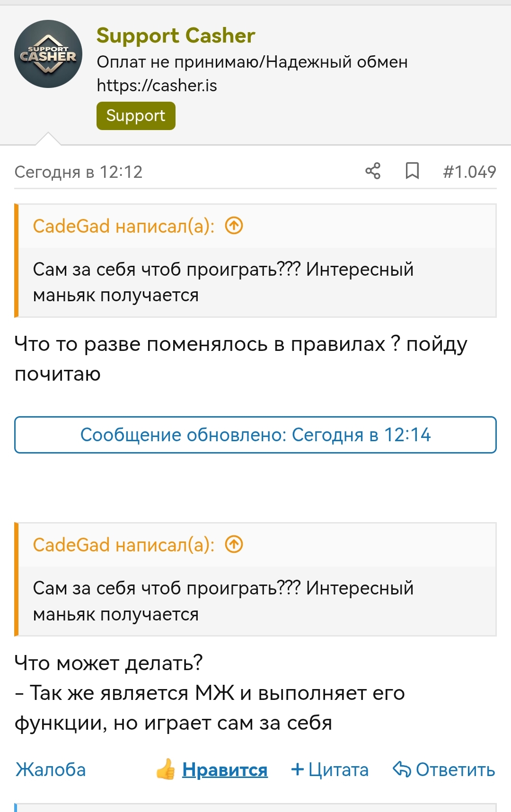Open the Support Casher avatar
This screenshot has height=812, width=511.
[48, 54]
